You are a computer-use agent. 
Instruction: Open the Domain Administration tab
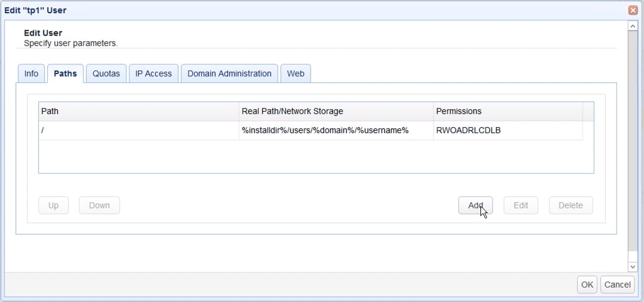point(229,73)
